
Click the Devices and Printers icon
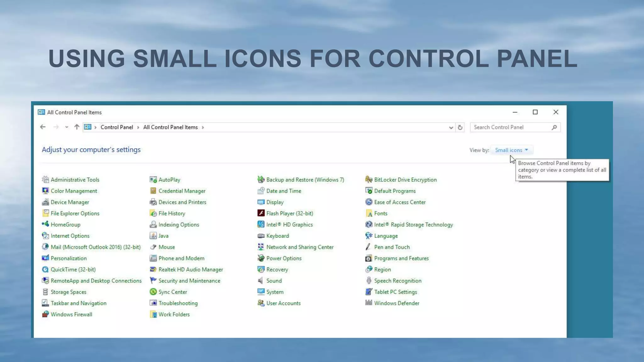click(153, 202)
